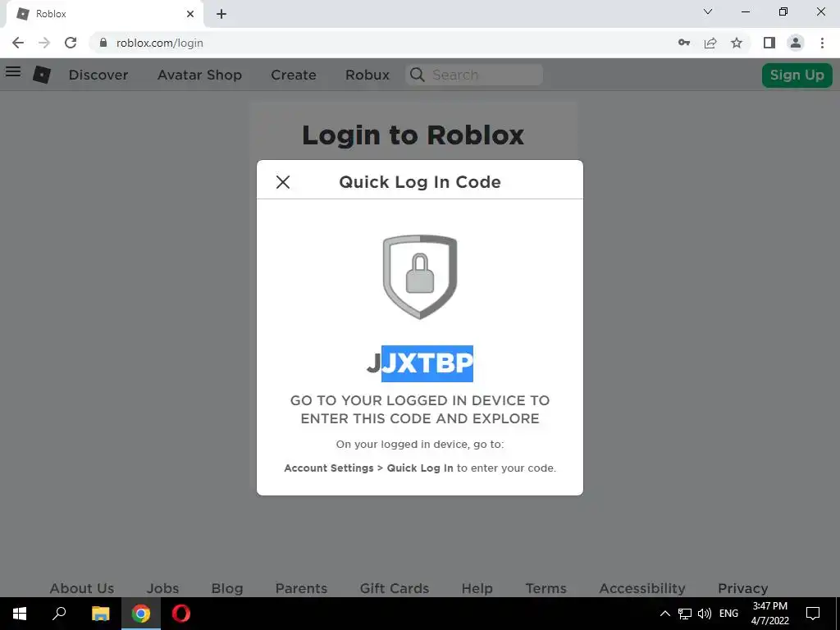Open About Us footer link
The width and height of the screenshot is (840, 630).
pos(82,588)
